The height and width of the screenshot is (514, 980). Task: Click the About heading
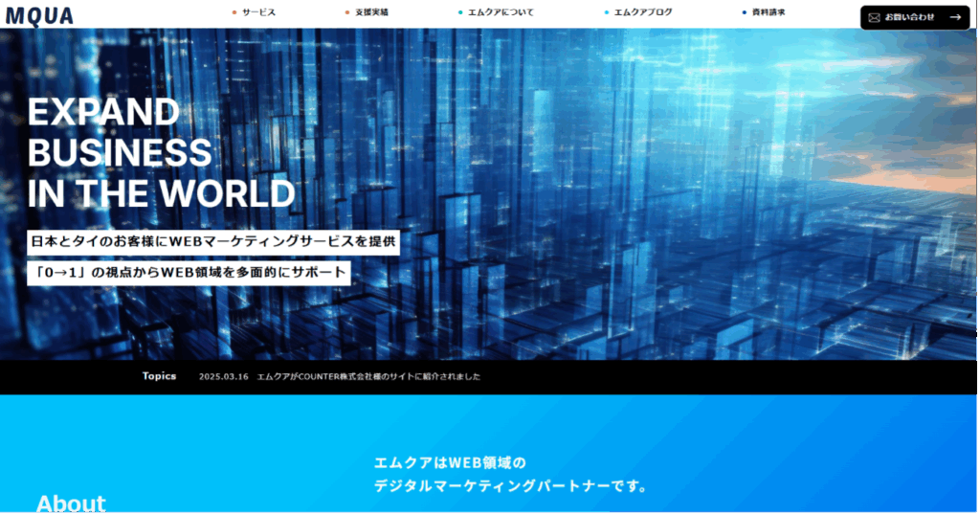coord(71,503)
